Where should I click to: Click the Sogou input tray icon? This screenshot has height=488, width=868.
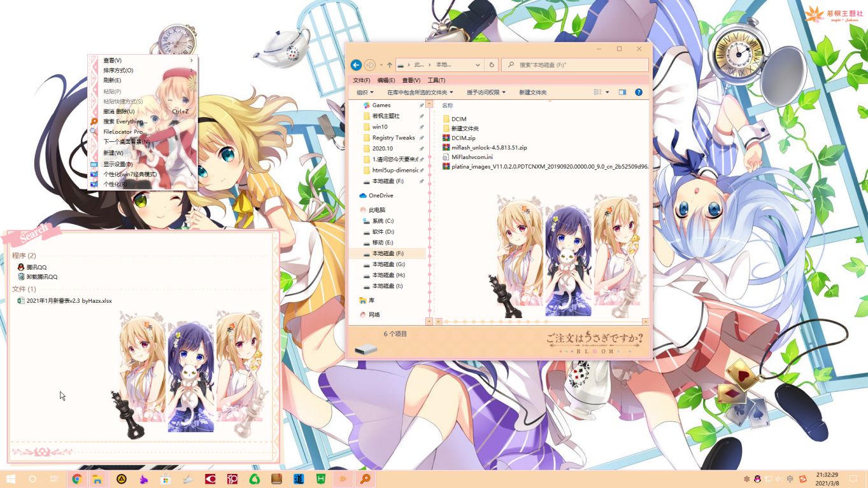pos(802,478)
